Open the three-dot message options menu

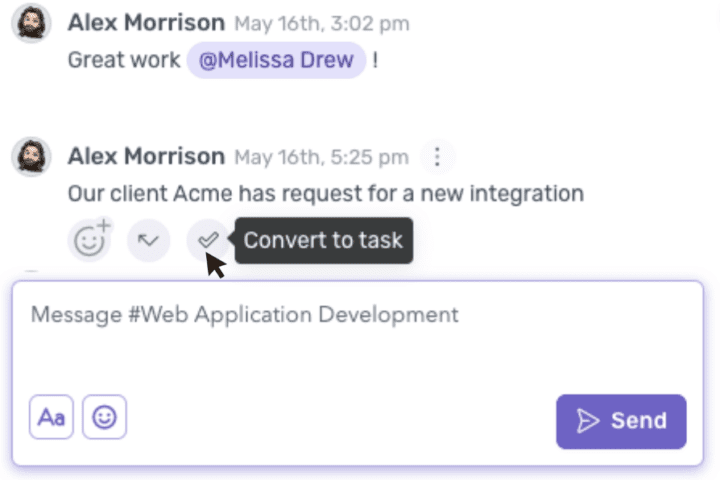coord(437,157)
